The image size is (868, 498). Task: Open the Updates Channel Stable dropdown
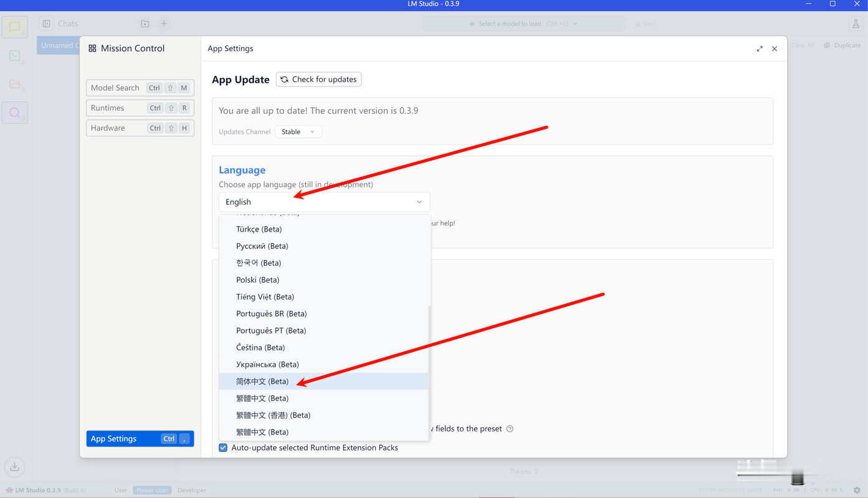click(x=298, y=131)
